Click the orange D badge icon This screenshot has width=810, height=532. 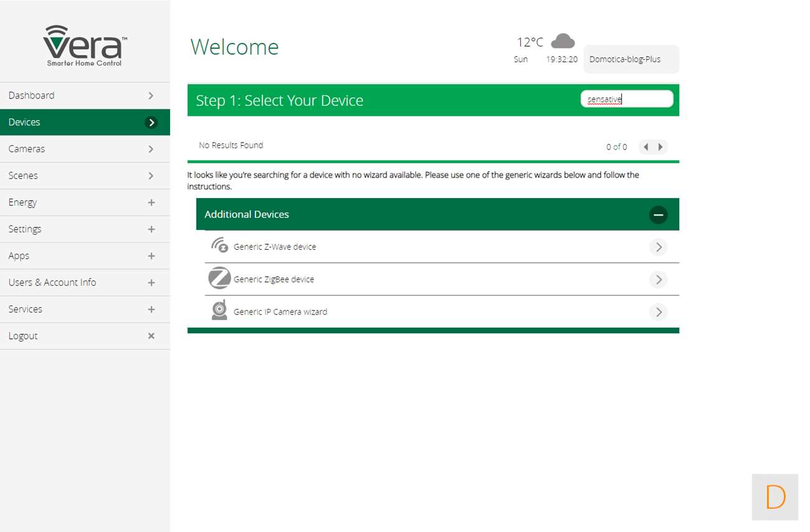(774, 497)
